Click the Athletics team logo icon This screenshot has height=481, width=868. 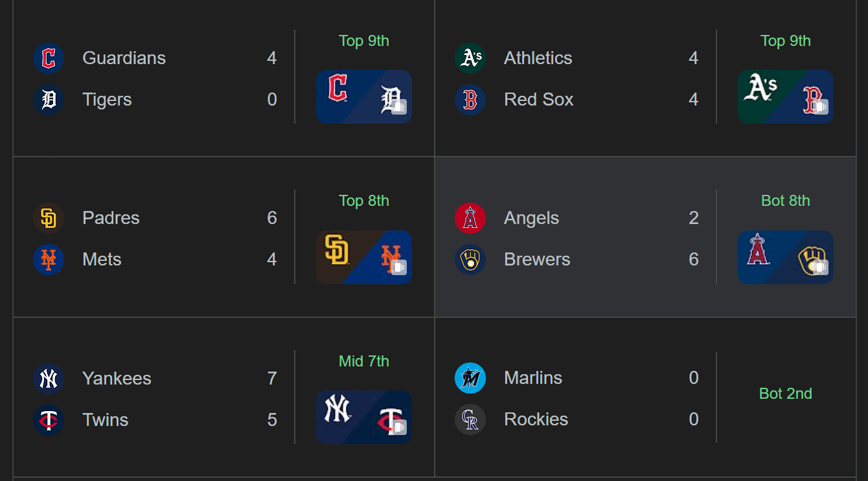point(470,58)
